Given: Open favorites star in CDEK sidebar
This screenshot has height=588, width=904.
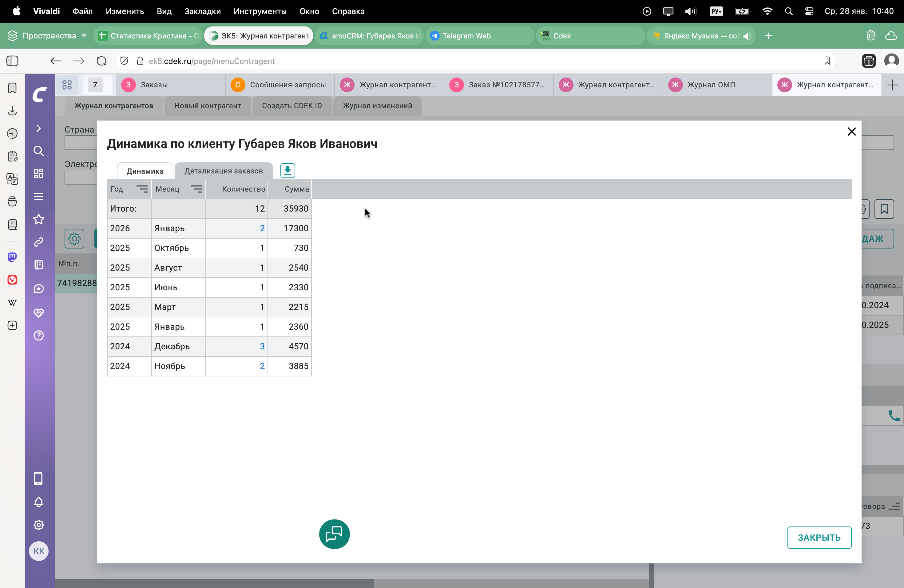Looking at the screenshot, I should [x=39, y=219].
